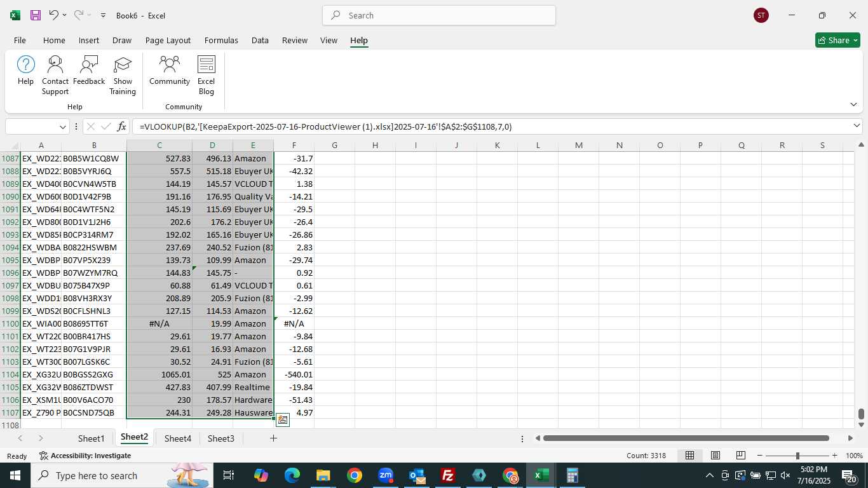Open File Explorer from the taskbar
This screenshot has width=868, height=488.
pos(323,475)
